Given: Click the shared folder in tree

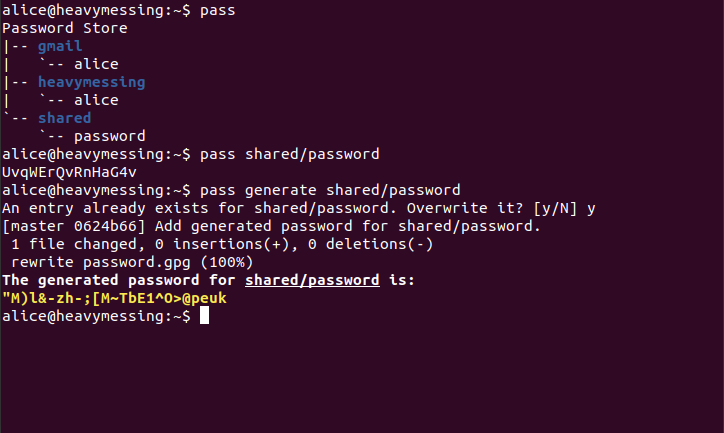Looking at the screenshot, I should [65, 118].
